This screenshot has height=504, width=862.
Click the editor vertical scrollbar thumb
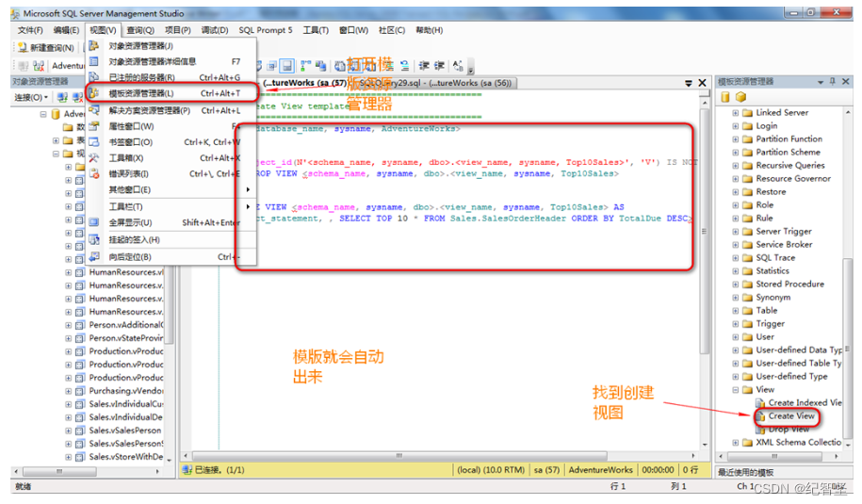point(705,231)
